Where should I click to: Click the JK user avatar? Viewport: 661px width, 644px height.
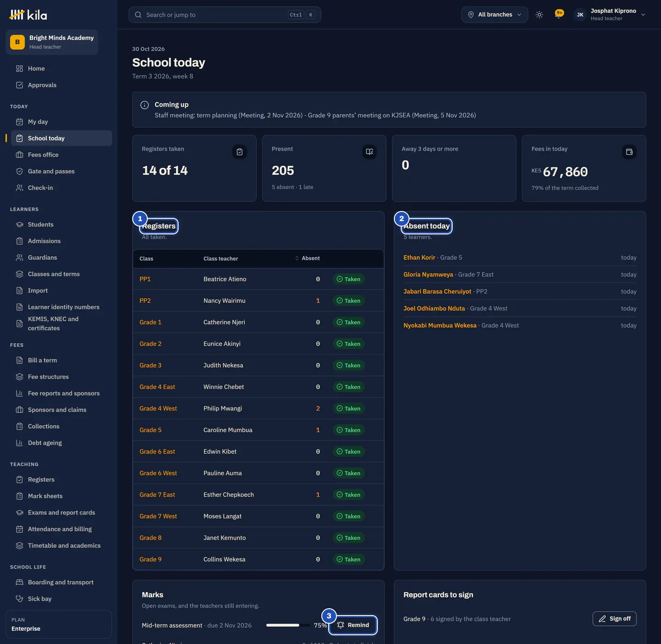(x=580, y=15)
